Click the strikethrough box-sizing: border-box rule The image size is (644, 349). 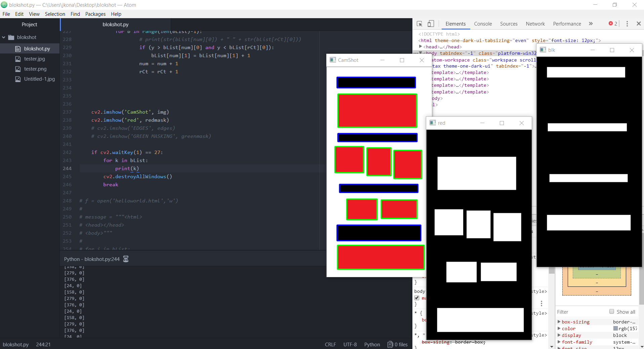pos(453,342)
